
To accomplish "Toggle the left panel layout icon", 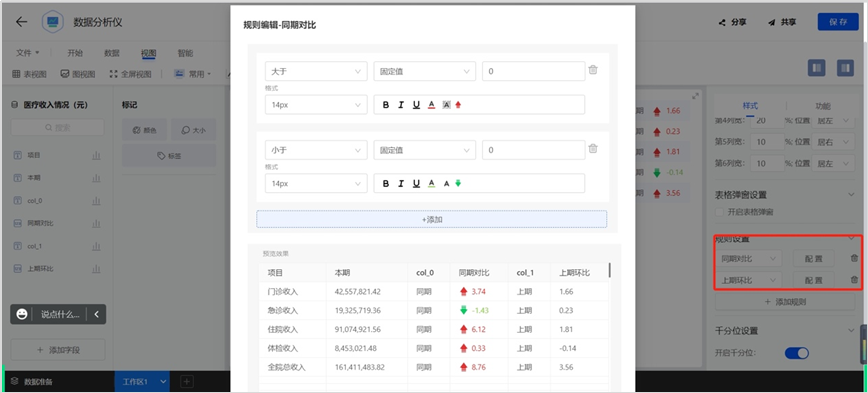I will click(817, 68).
